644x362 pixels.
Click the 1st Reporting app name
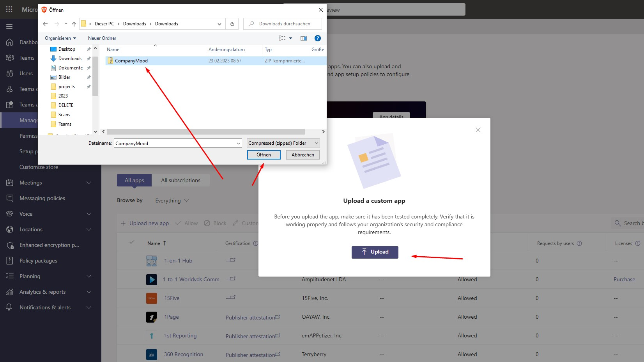click(180, 335)
